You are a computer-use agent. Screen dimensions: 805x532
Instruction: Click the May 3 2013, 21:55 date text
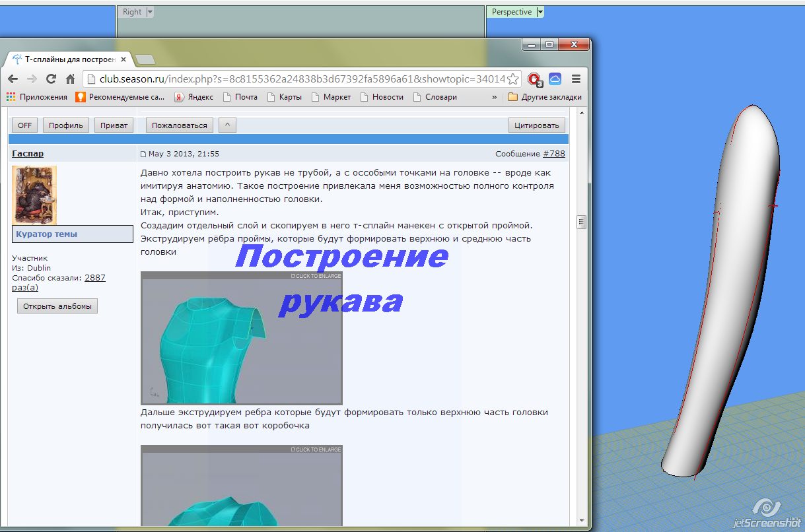point(184,154)
